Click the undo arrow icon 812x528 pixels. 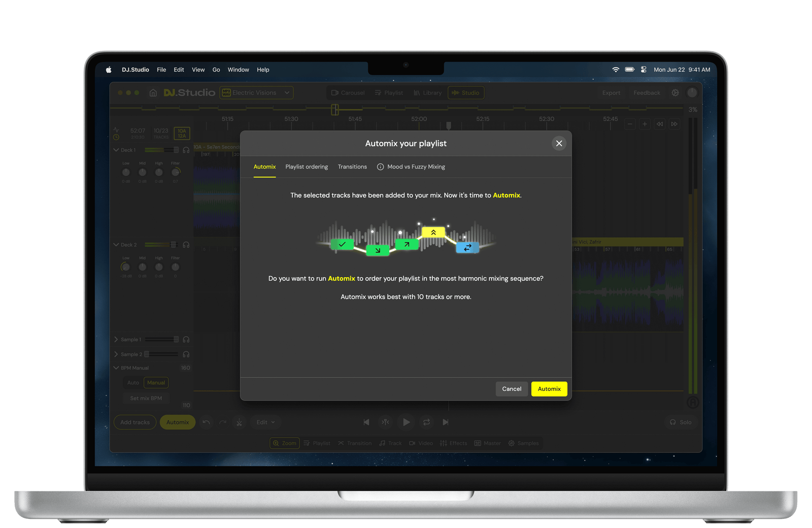(206, 422)
